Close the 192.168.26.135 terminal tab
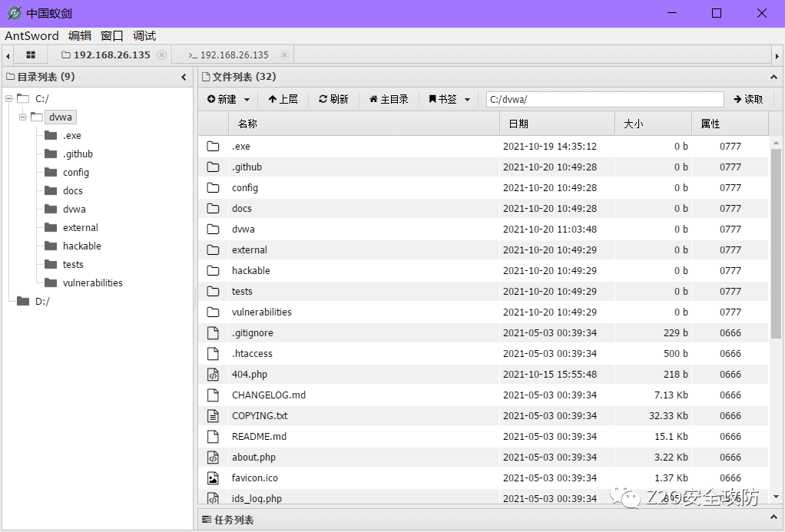 (284, 55)
